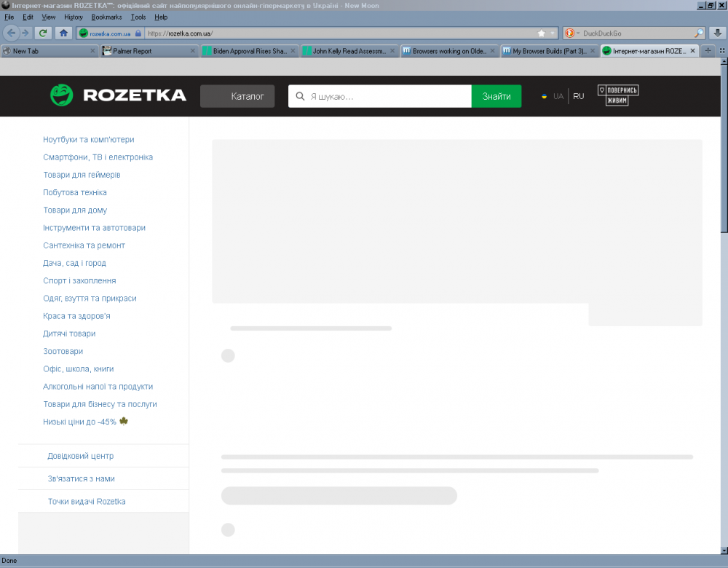Open Смартфони, ТВ і електроніка category
The width and height of the screenshot is (728, 568).
point(98,157)
